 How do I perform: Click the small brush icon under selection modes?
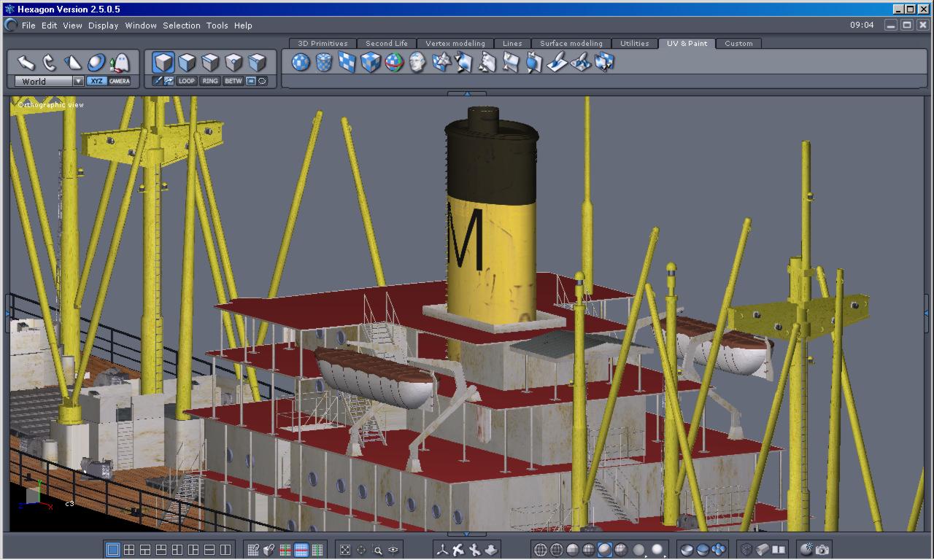(x=158, y=81)
